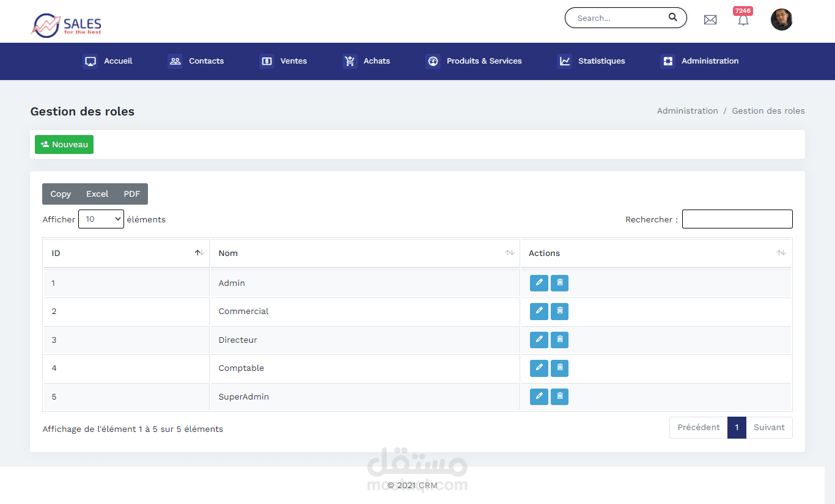The image size is (835, 504).
Task: Click the Achats cart icon
Action: 350,61
